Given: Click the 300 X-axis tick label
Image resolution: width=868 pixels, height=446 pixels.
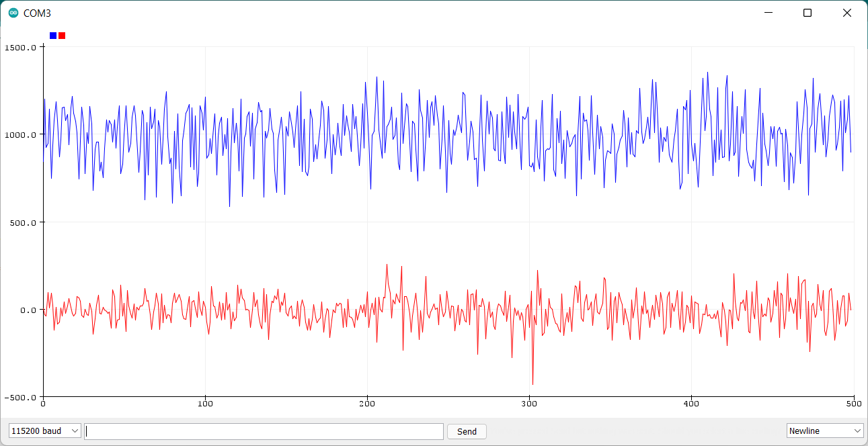Looking at the screenshot, I should 530,404.
